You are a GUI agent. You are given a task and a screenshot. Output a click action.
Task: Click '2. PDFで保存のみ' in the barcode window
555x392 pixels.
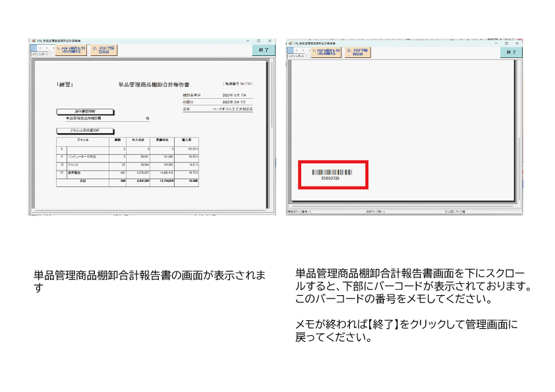coord(359,53)
